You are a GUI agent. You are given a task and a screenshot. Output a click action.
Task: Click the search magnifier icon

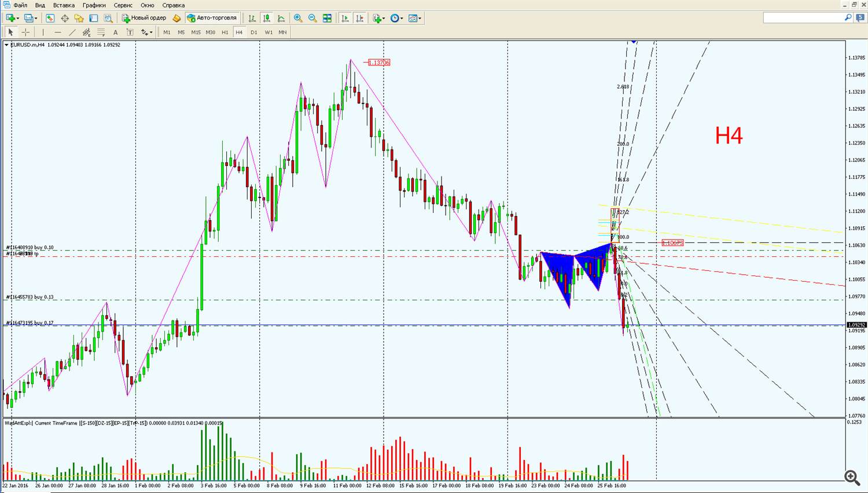click(848, 18)
